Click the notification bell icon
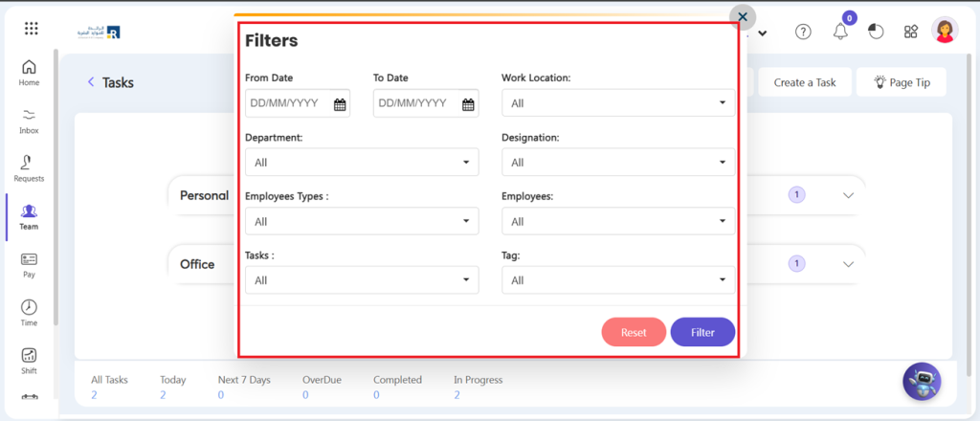This screenshot has height=421, width=980. point(840,32)
